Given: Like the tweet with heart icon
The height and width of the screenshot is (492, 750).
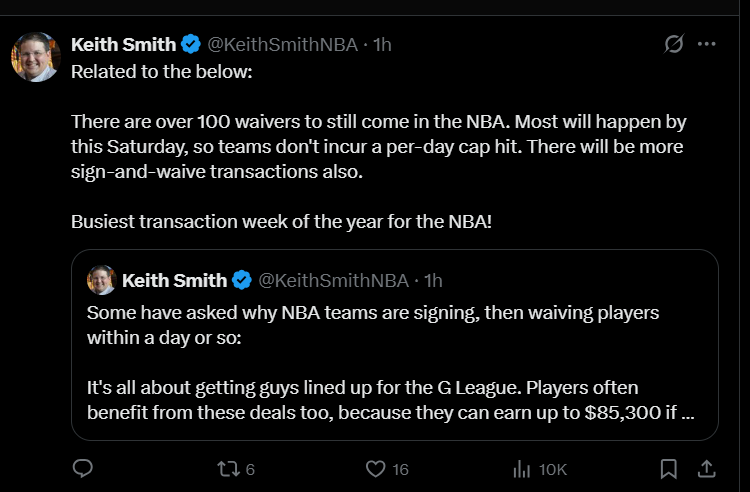Looking at the screenshot, I should [375, 468].
